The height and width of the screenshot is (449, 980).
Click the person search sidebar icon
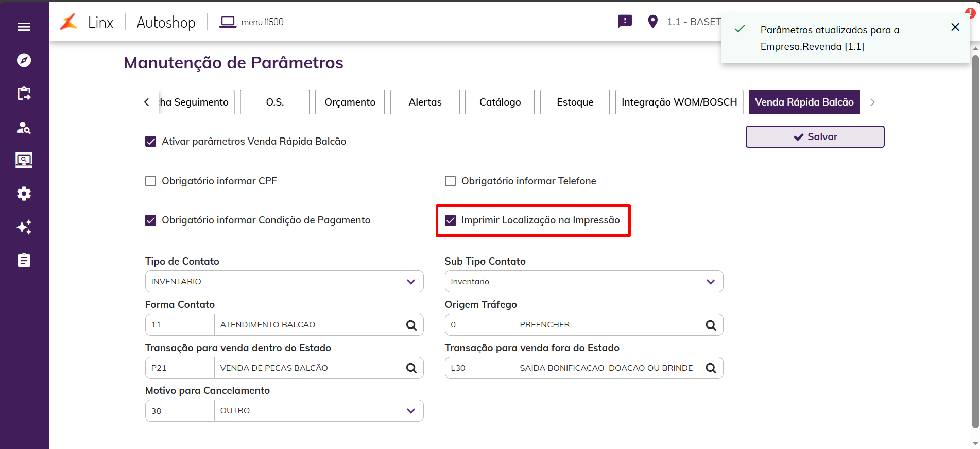(x=24, y=127)
